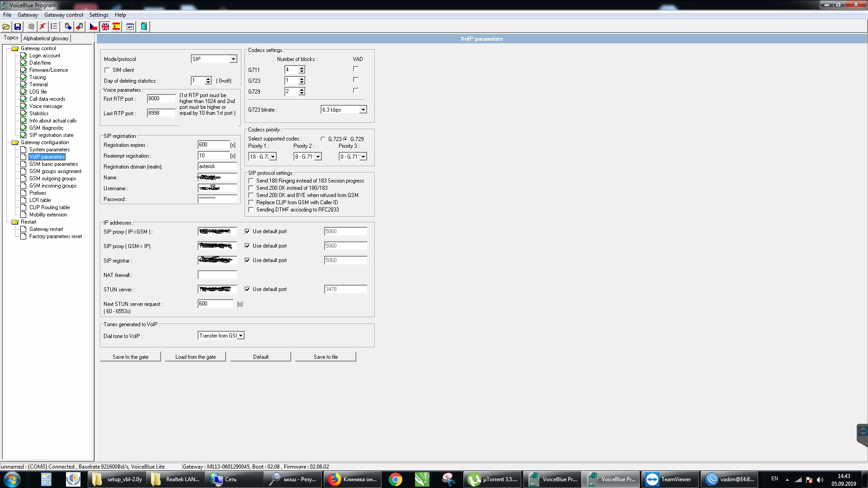Open Factory parameters reset item
The width and height of the screenshot is (868, 488).
tap(56, 236)
